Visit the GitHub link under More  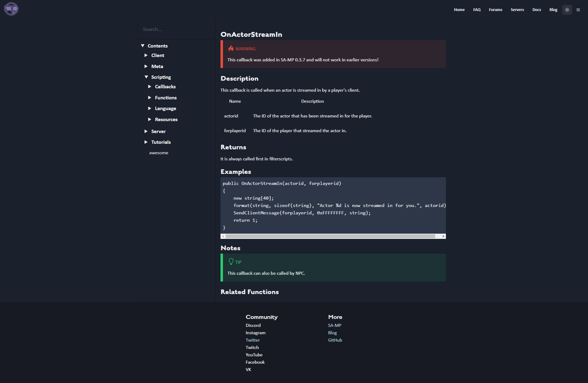(x=335, y=340)
